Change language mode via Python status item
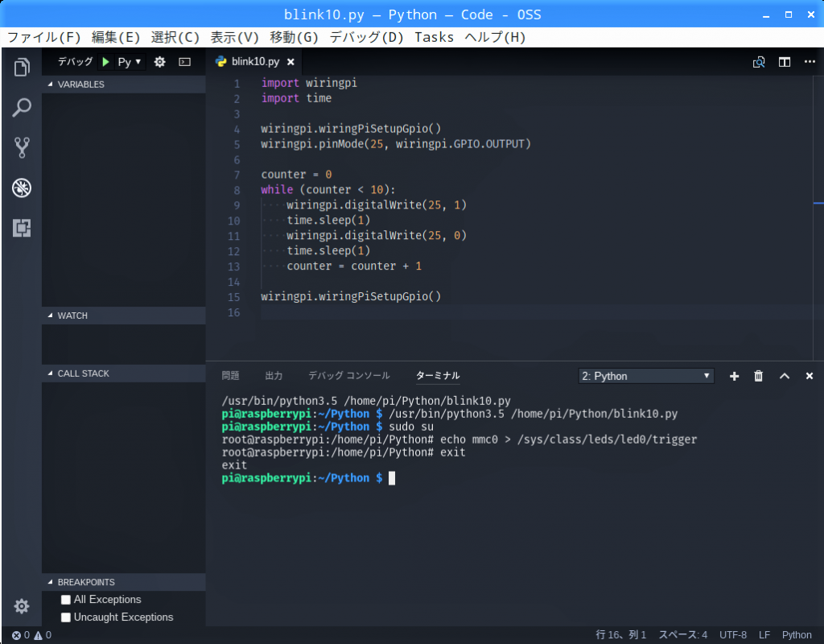Viewport: 824px width, 644px height. click(x=796, y=635)
